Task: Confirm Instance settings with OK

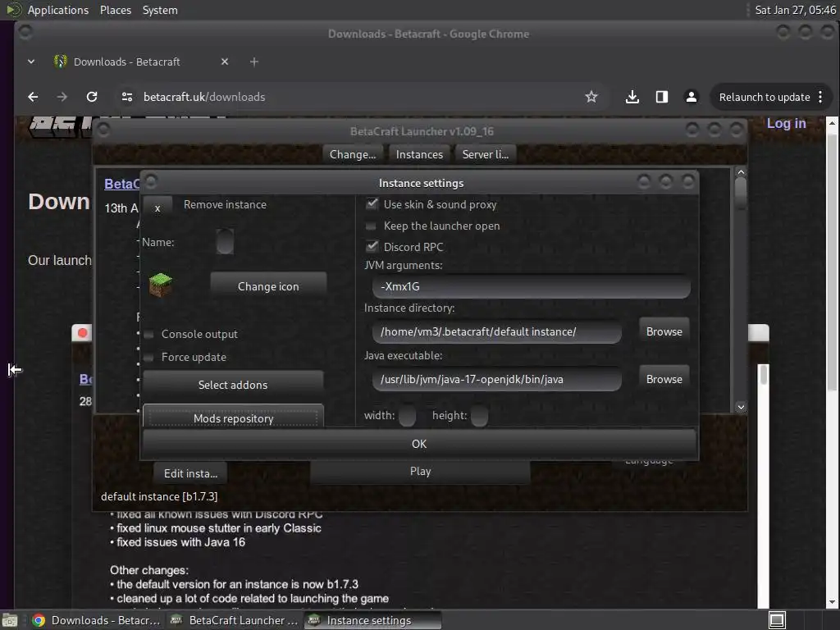Action: tap(419, 444)
